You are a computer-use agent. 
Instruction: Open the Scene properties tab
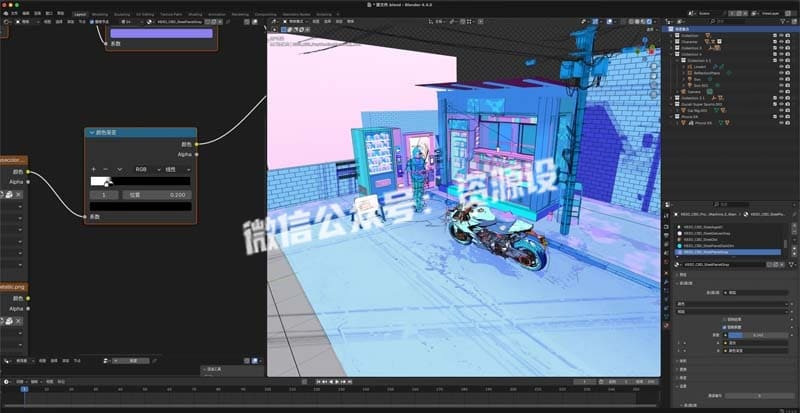click(666, 253)
